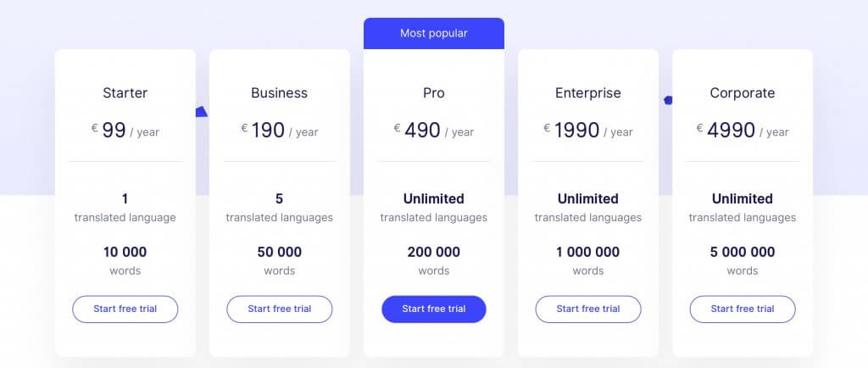Start free trial for Starter plan
Image resolution: width=868 pixels, height=368 pixels.
tap(125, 309)
